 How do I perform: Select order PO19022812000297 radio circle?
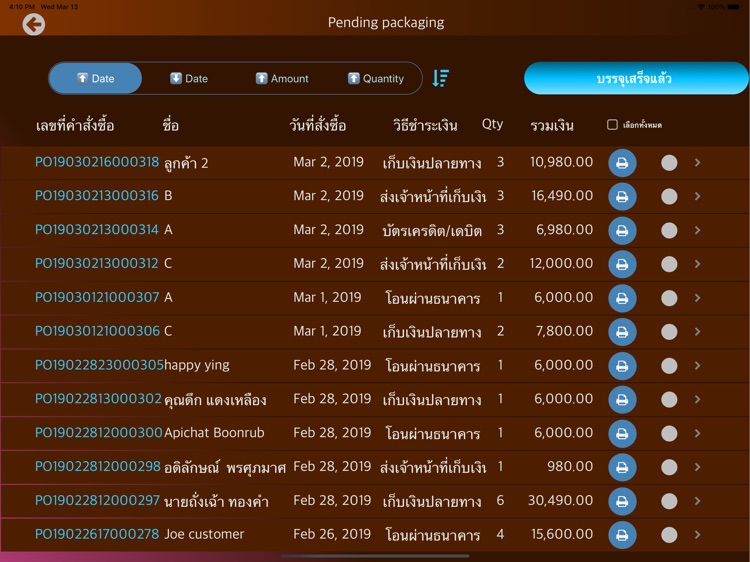pos(669,500)
